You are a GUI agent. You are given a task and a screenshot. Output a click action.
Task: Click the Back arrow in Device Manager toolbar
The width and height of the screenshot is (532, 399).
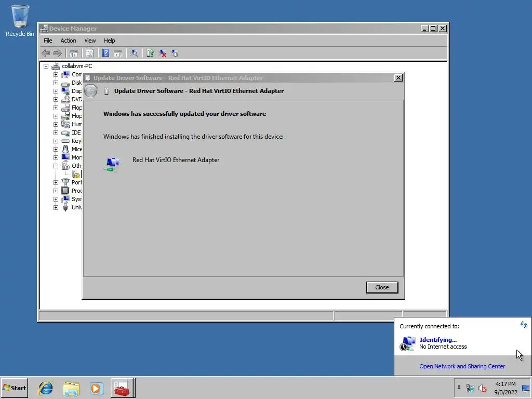pos(46,54)
